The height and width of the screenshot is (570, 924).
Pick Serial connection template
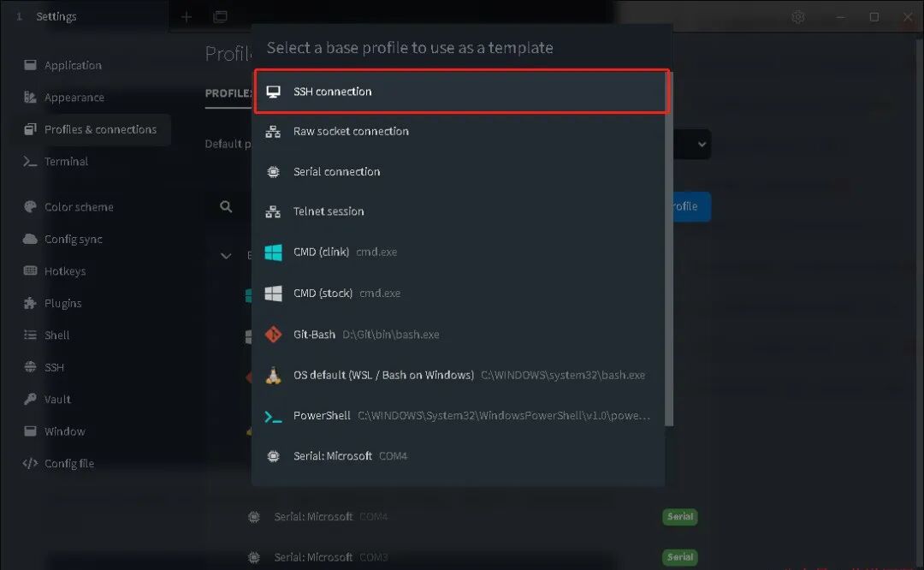pyautogui.click(x=459, y=171)
